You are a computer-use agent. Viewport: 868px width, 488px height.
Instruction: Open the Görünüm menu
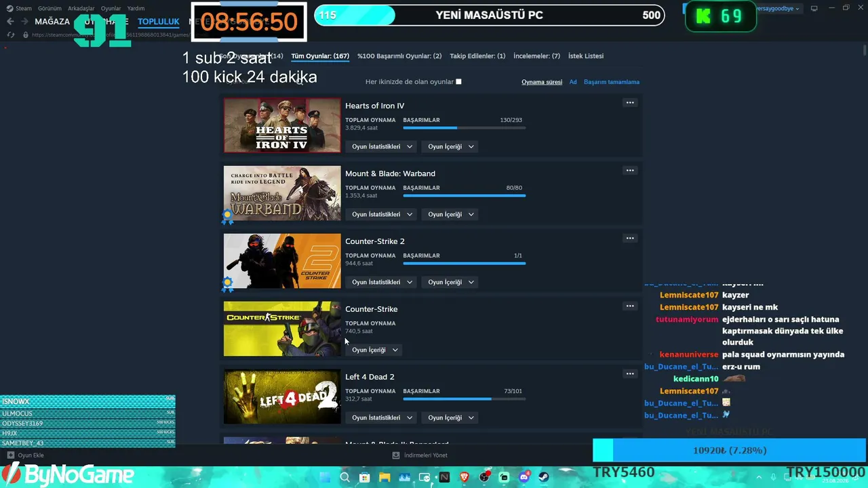pos(50,8)
